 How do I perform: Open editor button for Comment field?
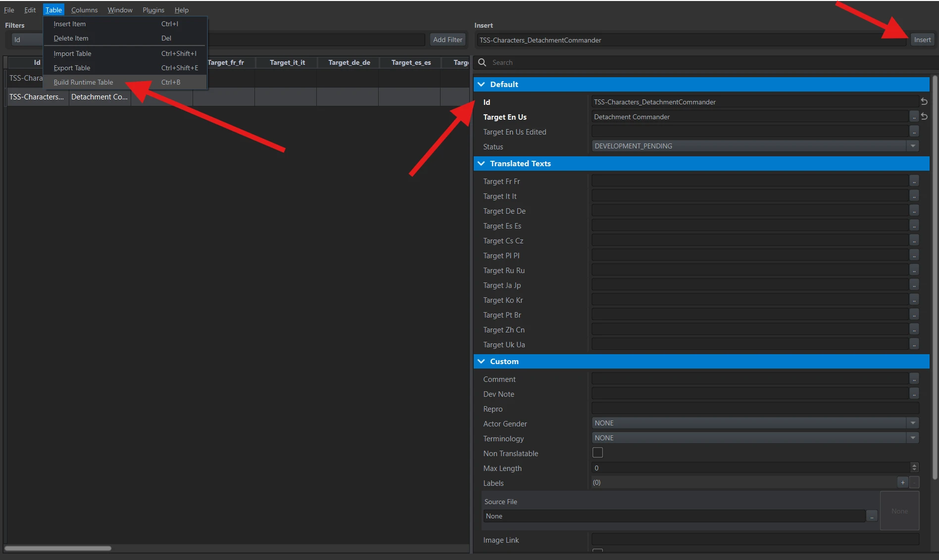[914, 379]
